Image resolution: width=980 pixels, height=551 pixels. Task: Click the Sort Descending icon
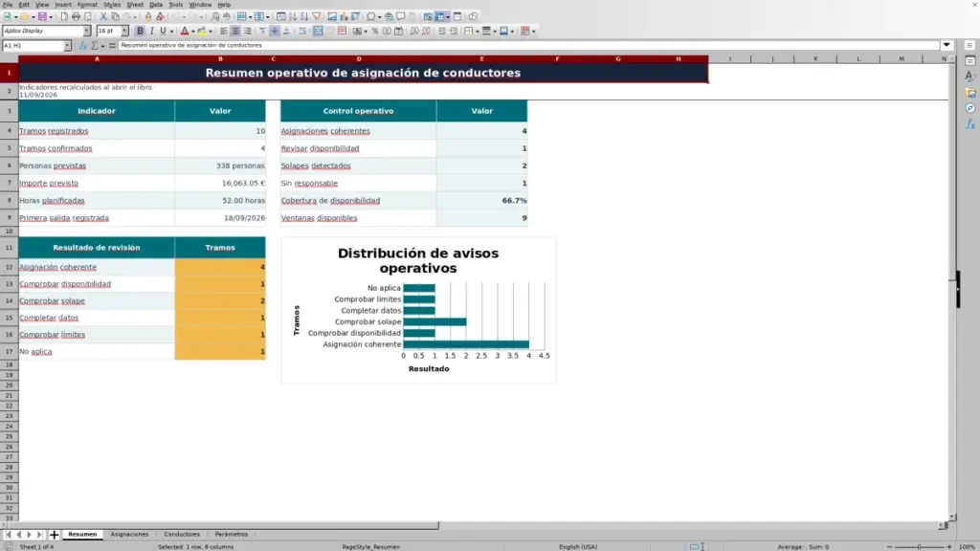(x=304, y=17)
